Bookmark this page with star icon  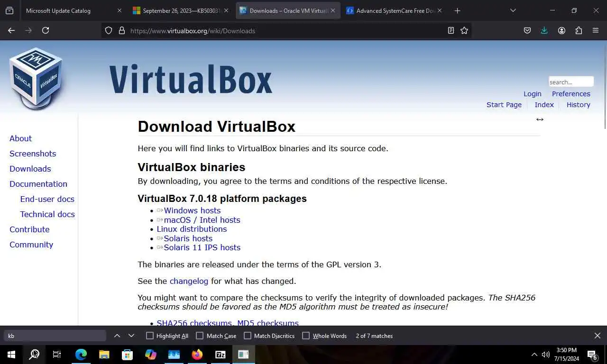464,30
